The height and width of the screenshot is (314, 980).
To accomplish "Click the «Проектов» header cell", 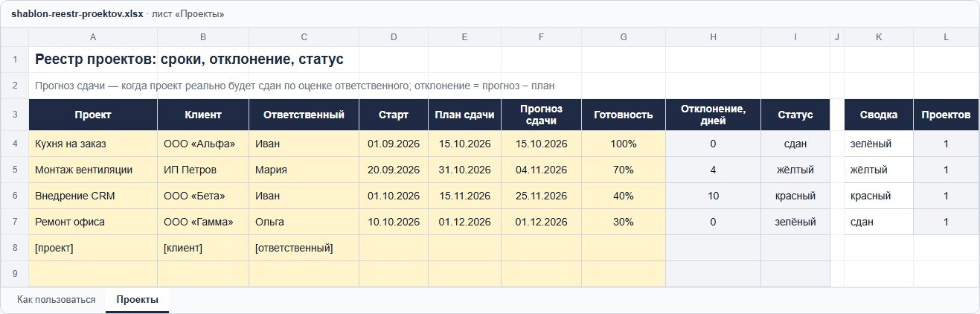I will pos(946,115).
